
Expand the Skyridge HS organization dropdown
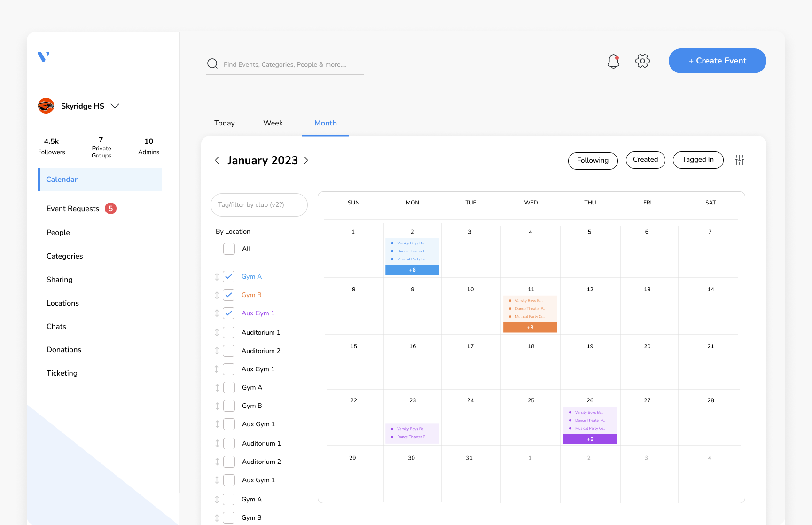point(115,106)
